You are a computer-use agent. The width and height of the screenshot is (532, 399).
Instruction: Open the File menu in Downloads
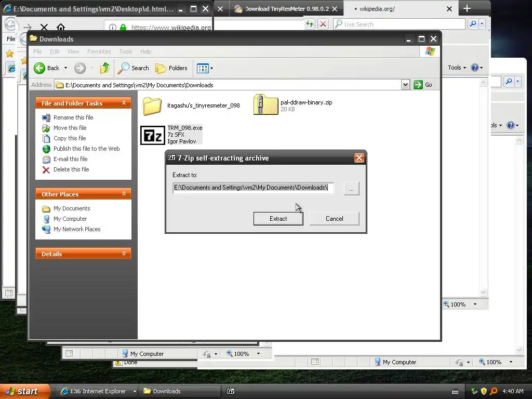(x=37, y=51)
